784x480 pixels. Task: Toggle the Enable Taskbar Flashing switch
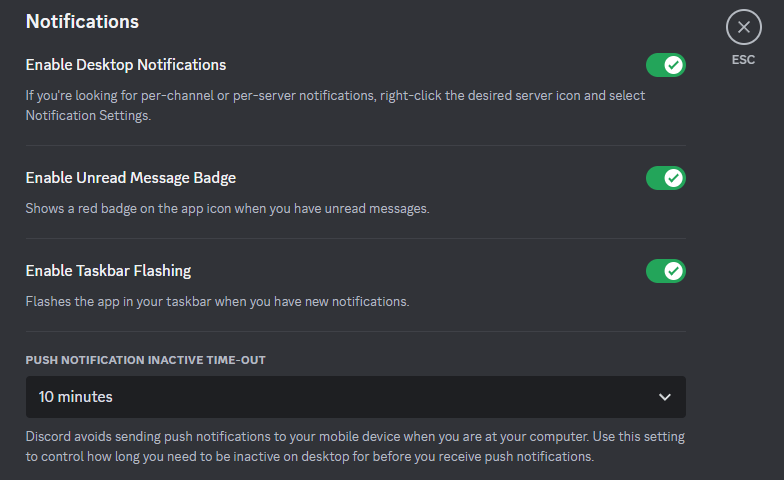pos(665,271)
